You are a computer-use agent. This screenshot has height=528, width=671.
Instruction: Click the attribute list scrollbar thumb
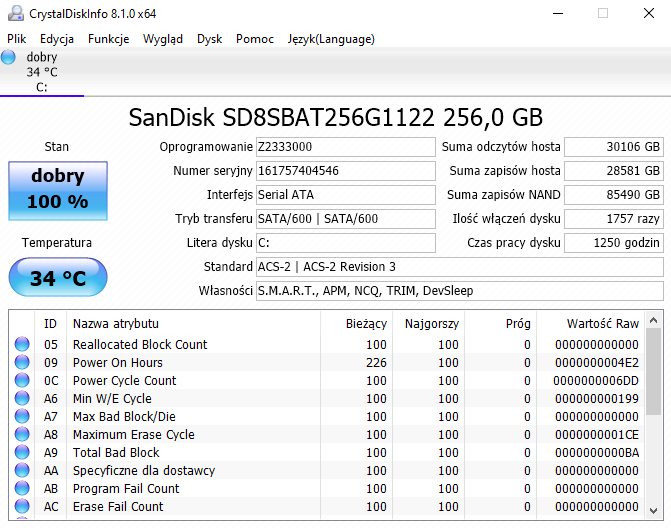[653, 371]
